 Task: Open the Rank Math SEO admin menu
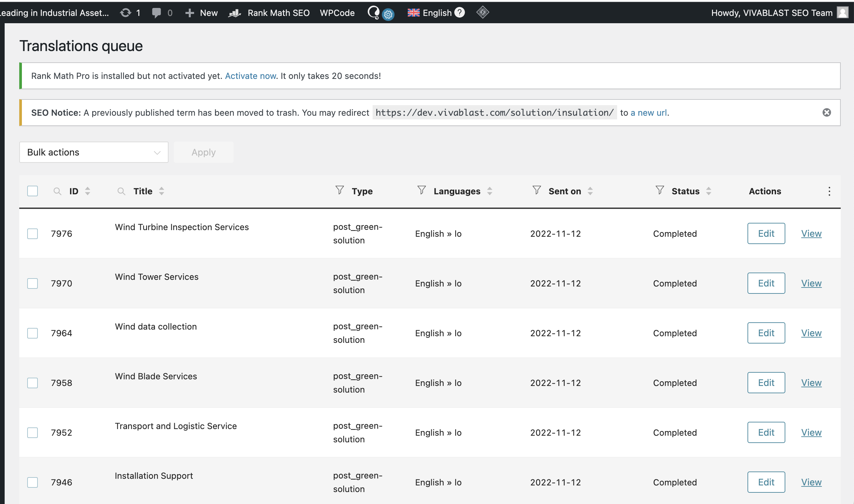(278, 13)
